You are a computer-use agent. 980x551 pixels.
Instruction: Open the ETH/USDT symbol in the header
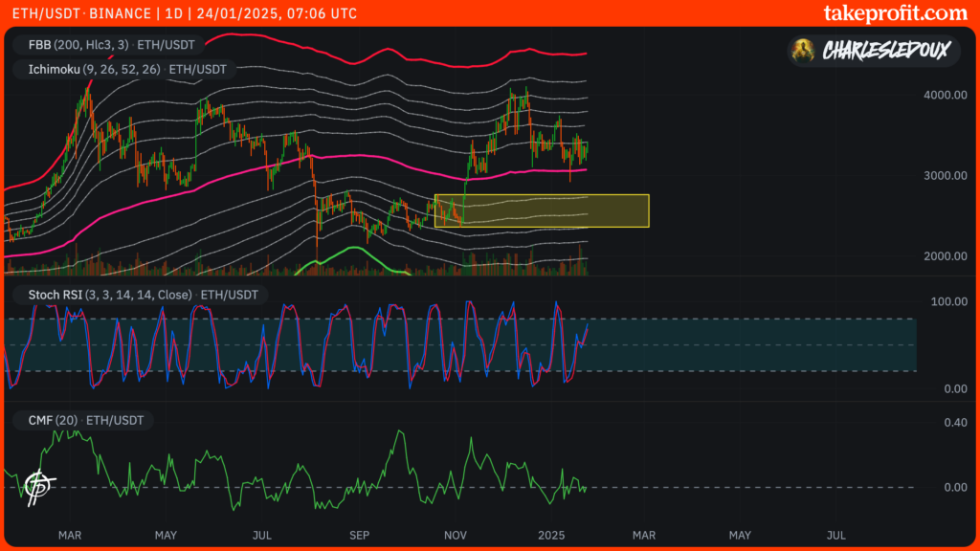click(46, 13)
